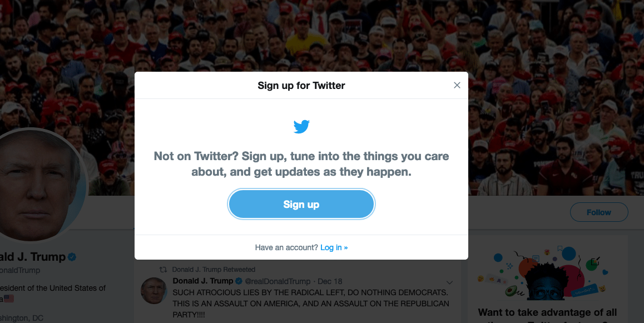
Task: Click the retweet icon above the tweet
Action: 163,270
